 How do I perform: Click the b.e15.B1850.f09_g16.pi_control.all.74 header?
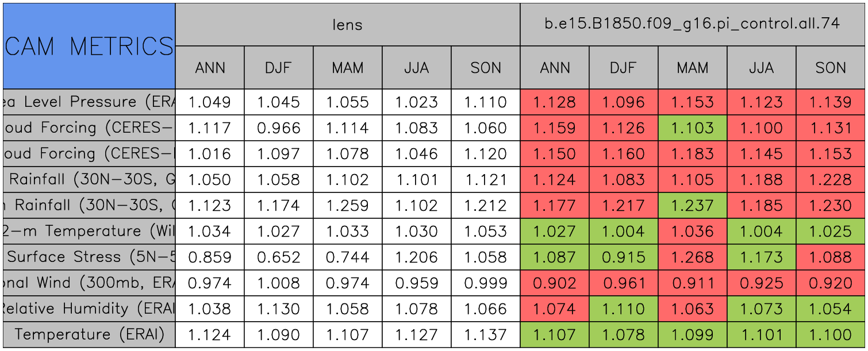[x=692, y=24]
